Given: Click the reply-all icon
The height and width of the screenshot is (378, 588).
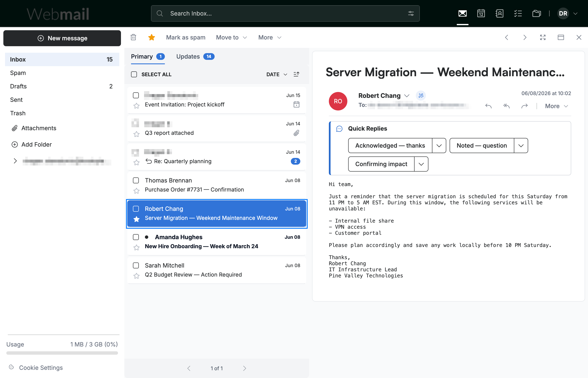Looking at the screenshot, I should [507, 106].
